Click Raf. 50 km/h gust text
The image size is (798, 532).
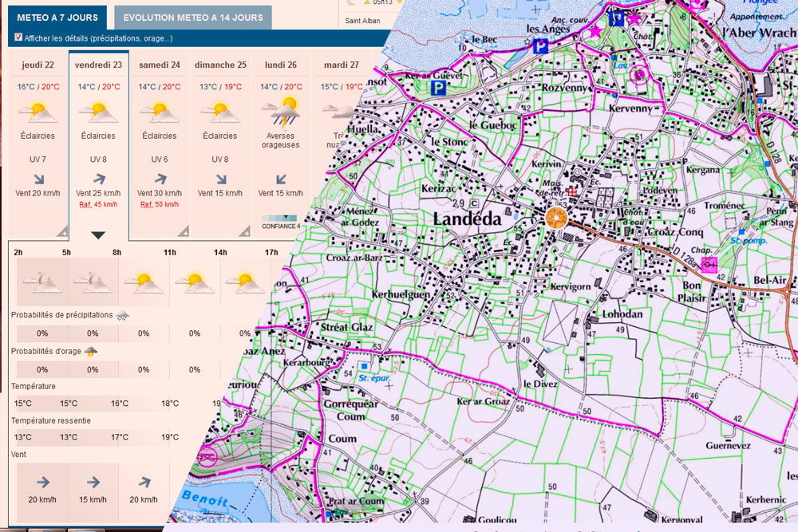160,204
